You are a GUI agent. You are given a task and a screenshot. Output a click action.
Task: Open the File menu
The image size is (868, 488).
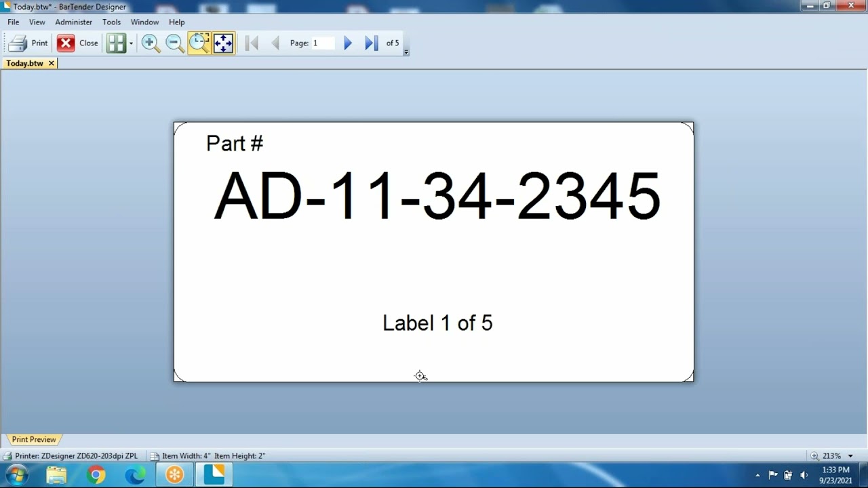click(14, 22)
